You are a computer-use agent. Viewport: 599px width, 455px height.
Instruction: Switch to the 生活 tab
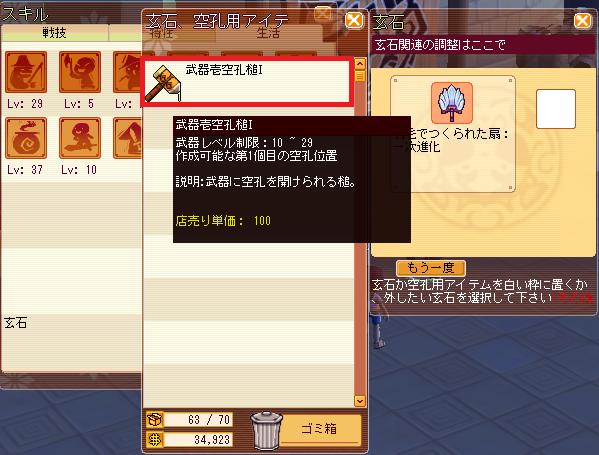coord(268,33)
